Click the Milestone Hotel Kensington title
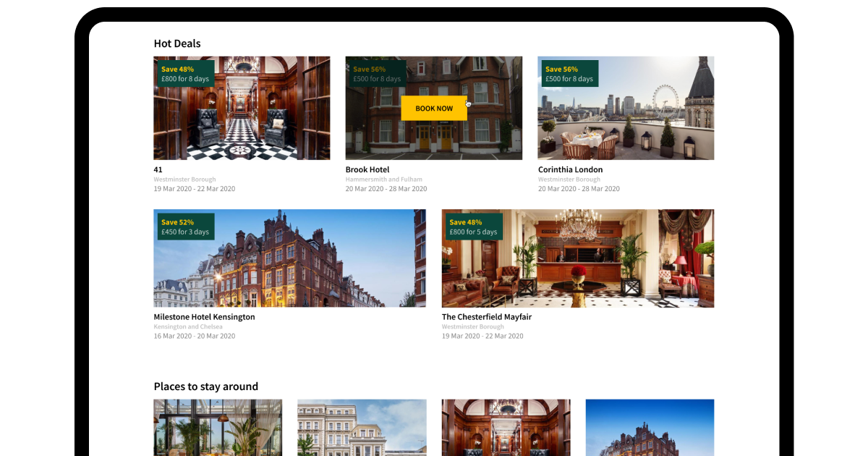 point(204,317)
